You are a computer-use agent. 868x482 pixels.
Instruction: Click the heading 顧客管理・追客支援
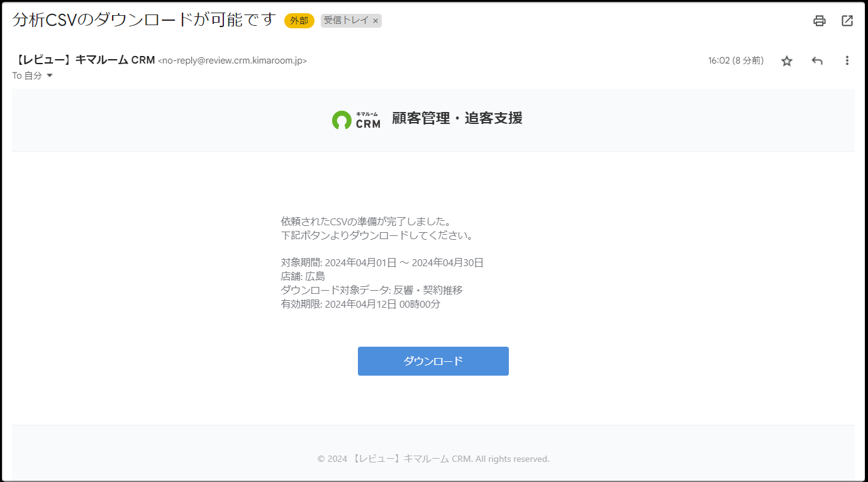(x=457, y=118)
